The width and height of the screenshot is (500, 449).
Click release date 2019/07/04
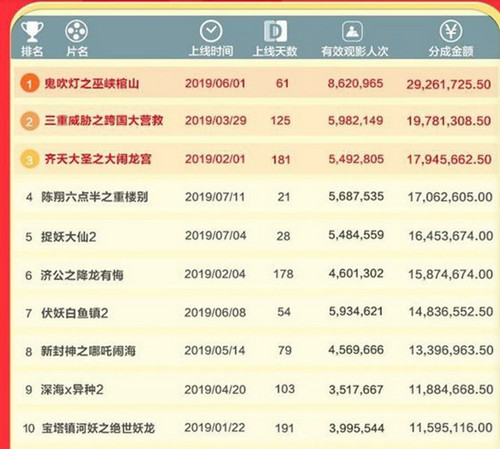tap(216, 236)
